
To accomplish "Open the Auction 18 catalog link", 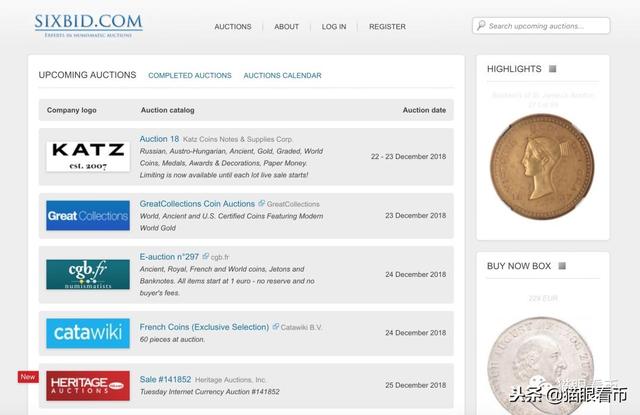I will (159, 139).
